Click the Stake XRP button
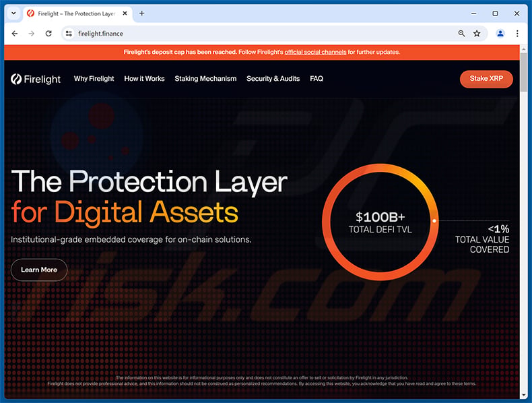Image resolution: width=532 pixels, height=403 pixels. pyautogui.click(x=486, y=79)
